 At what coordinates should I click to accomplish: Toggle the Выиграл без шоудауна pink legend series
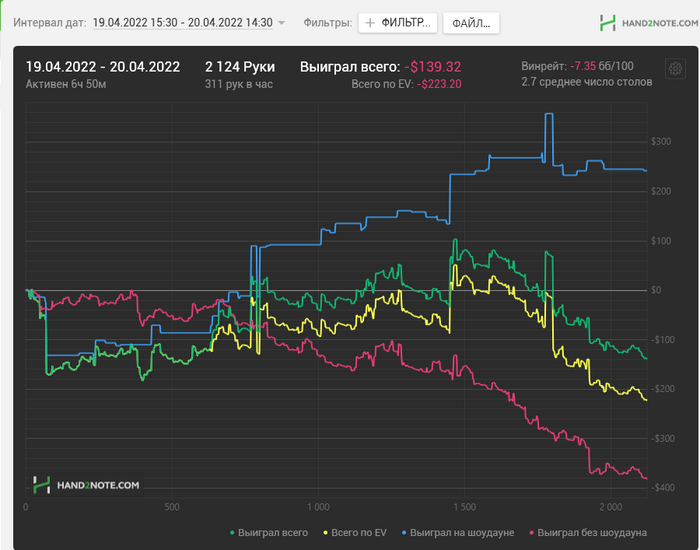click(x=588, y=533)
